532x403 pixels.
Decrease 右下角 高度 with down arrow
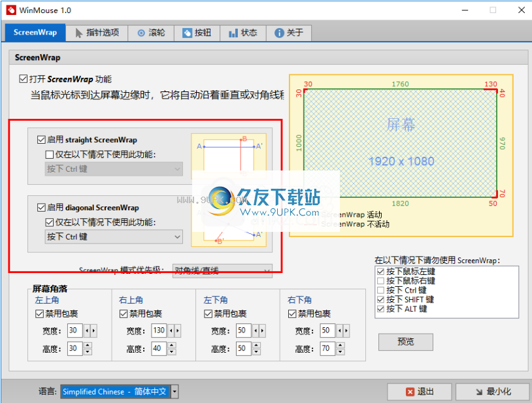(341, 352)
